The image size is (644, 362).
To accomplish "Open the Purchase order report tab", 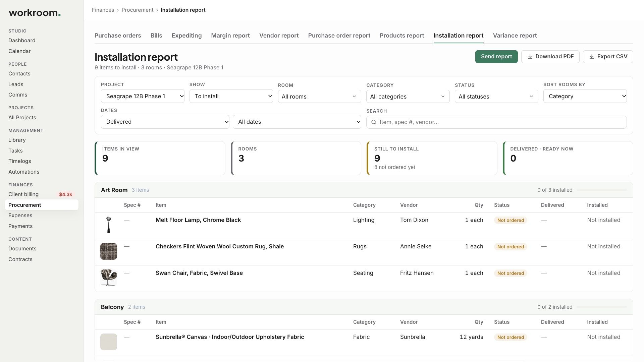I will (x=339, y=36).
